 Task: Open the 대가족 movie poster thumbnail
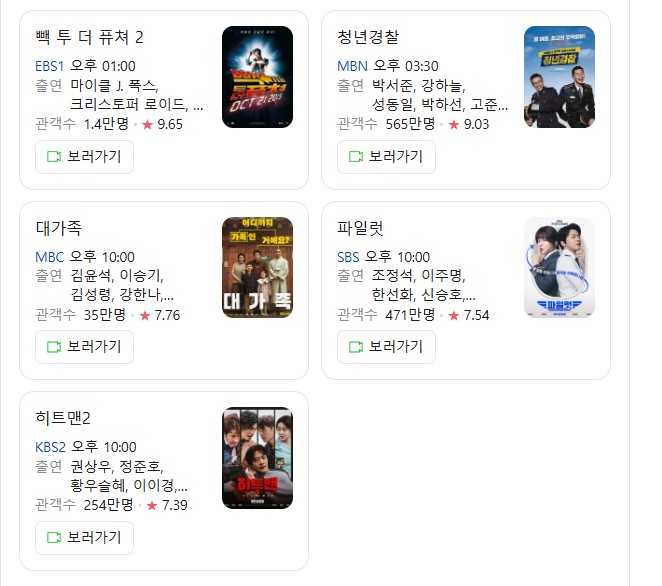pyautogui.click(x=258, y=267)
